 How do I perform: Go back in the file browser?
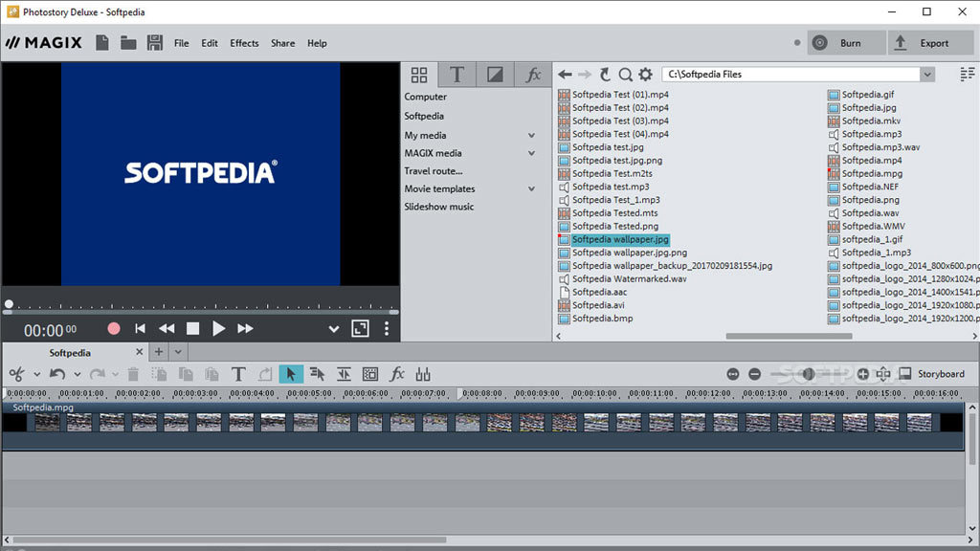coord(565,75)
